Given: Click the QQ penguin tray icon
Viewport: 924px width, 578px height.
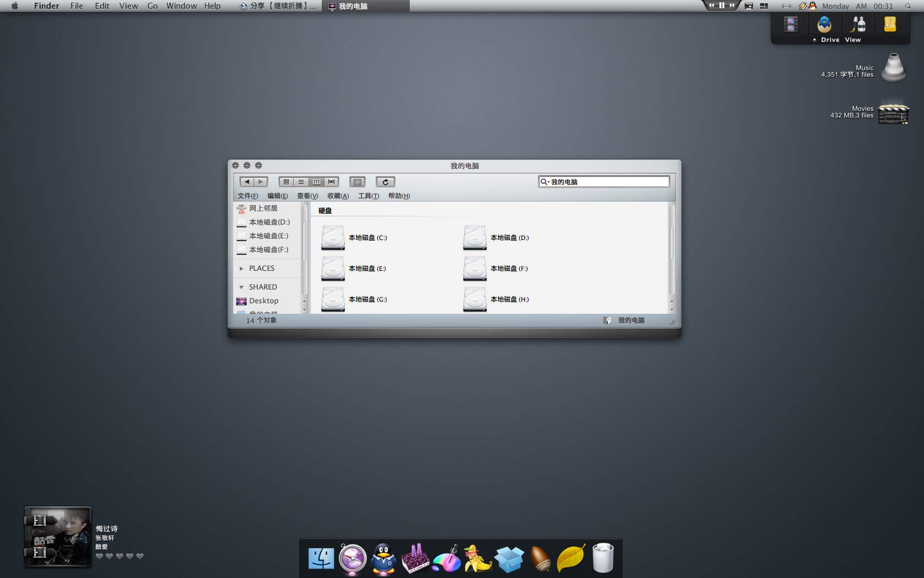Looking at the screenshot, I should point(812,6).
